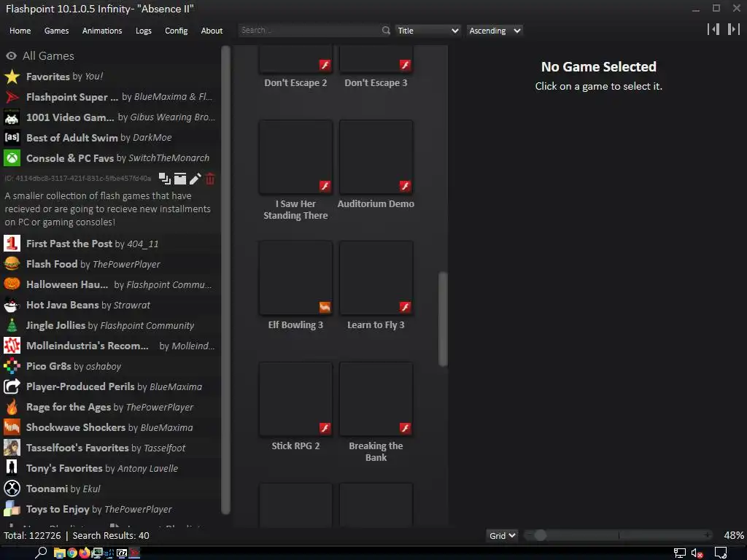This screenshot has height=560, width=747.
Task: Select the Learn to Fly 3 thumbnail
Action: pos(376,278)
